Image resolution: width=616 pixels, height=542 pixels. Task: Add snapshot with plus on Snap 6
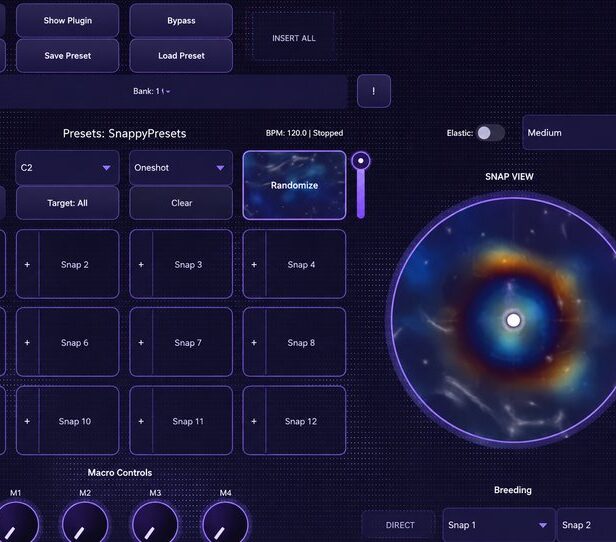(27, 342)
